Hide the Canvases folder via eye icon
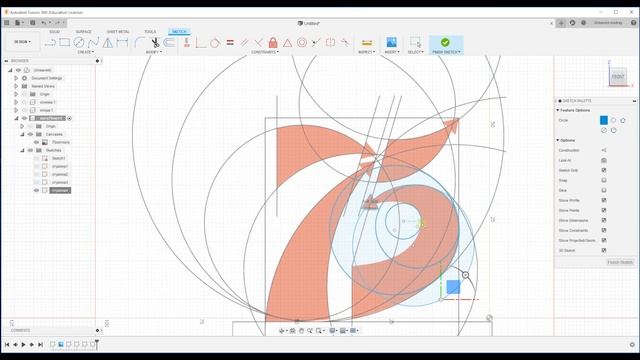The width and height of the screenshot is (640, 360). pyautogui.click(x=30, y=134)
